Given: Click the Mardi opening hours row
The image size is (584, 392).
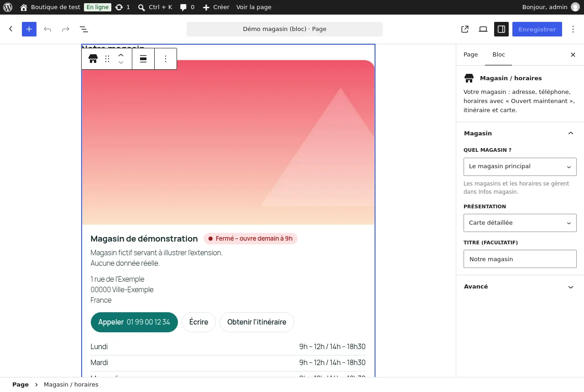Looking at the screenshot, I should (x=228, y=363).
